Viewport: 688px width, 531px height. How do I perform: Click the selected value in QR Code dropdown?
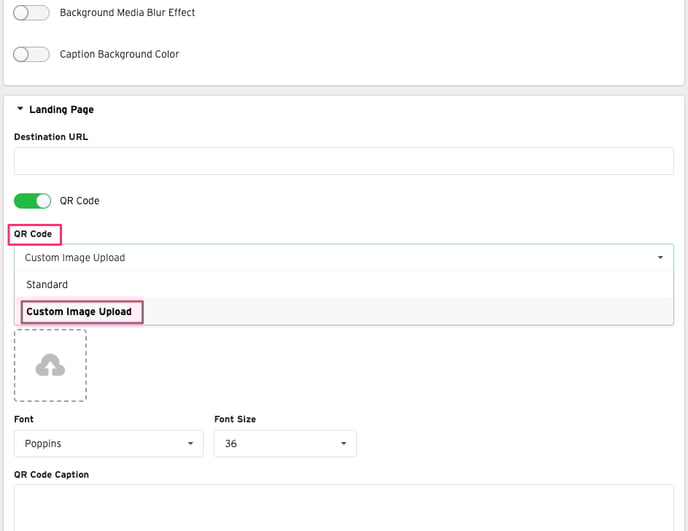click(x=75, y=258)
